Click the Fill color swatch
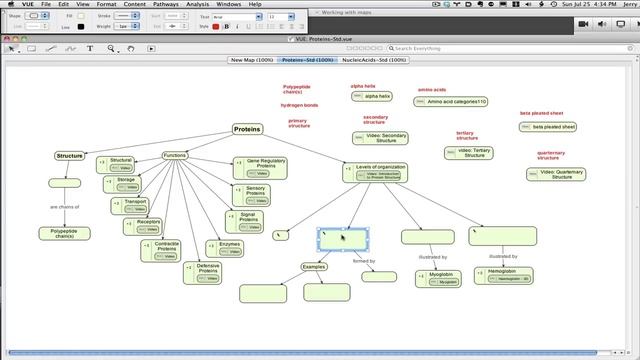 [81, 16]
